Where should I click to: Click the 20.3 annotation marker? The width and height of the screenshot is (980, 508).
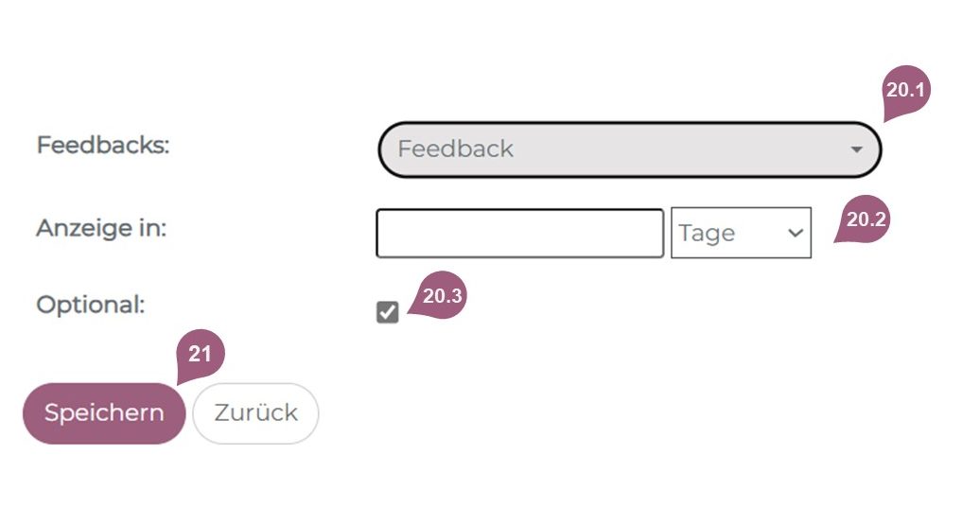click(441, 296)
